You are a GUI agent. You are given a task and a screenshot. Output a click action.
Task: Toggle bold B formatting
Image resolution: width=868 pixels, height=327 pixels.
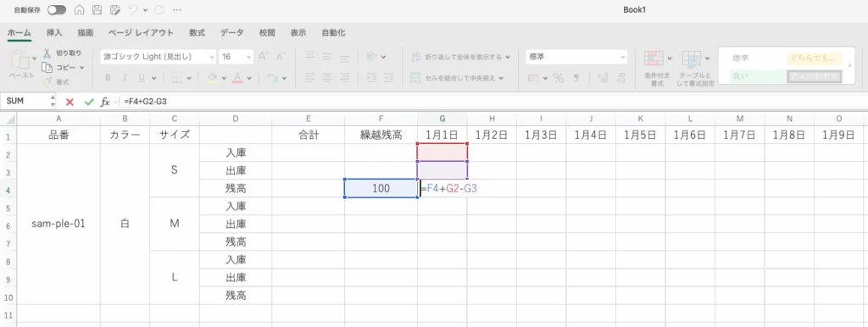pos(108,78)
